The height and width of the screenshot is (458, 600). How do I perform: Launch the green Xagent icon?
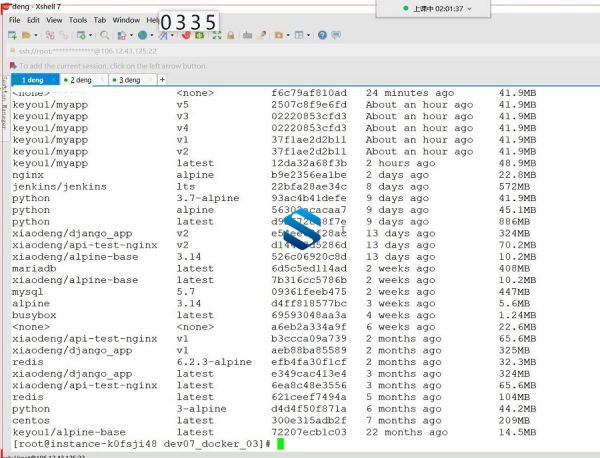[x=200, y=35]
